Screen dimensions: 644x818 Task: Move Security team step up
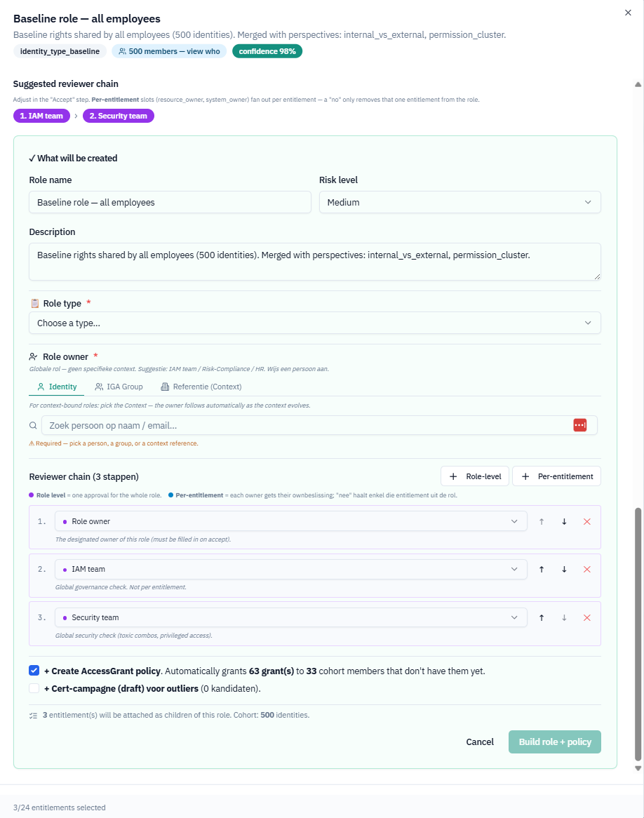pos(542,617)
